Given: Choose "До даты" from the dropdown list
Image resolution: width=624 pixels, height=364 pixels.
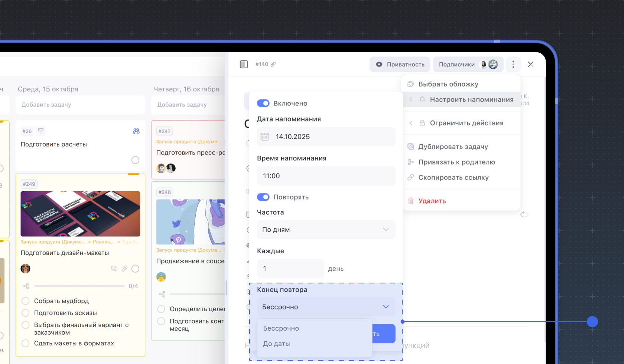Looking at the screenshot, I should (276, 344).
